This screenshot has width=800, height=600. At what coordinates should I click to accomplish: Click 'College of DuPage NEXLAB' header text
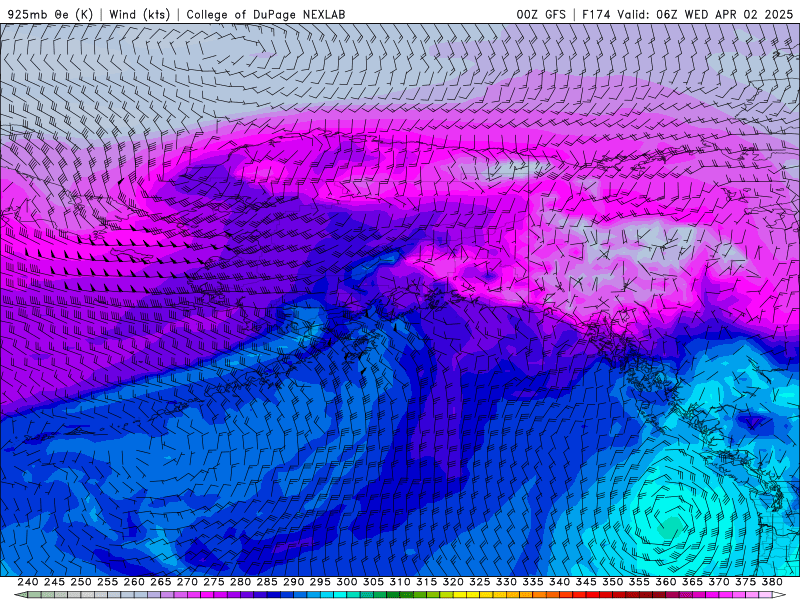(266, 14)
